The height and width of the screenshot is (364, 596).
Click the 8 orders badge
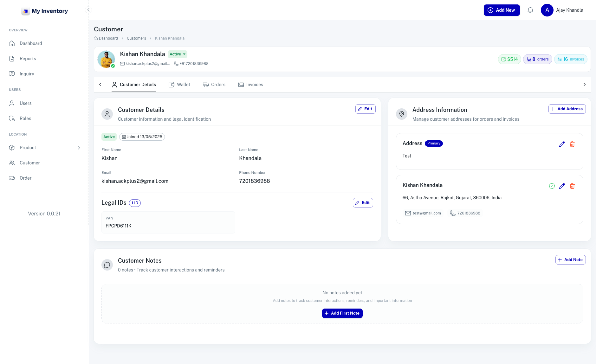coord(537,59)
